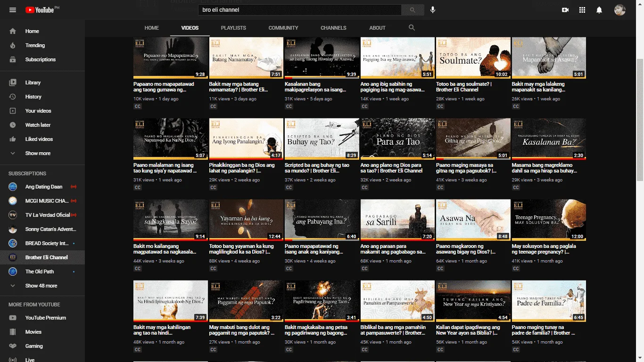Open Gaming in sidebar
The height and width of the screenshot is (362, 644).
coord(42,346)
